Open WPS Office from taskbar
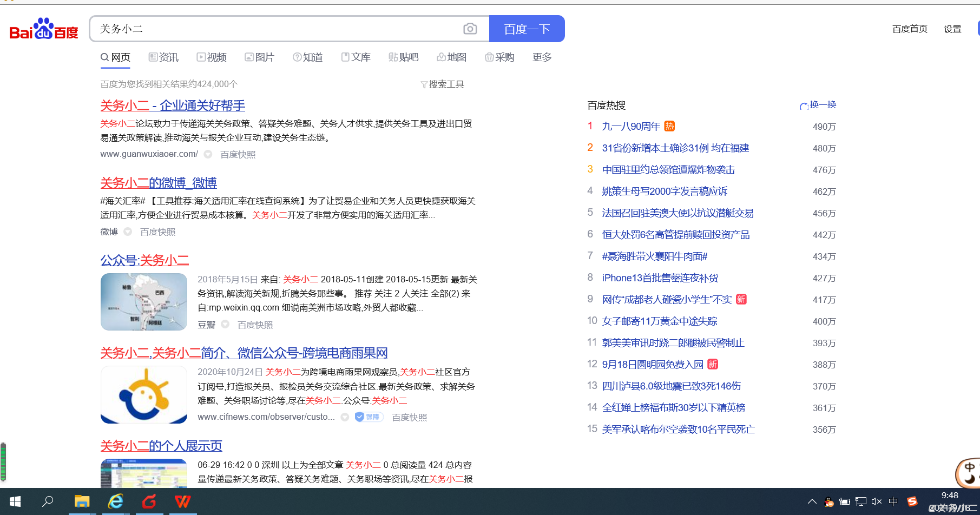 click(x=182, y=501)
